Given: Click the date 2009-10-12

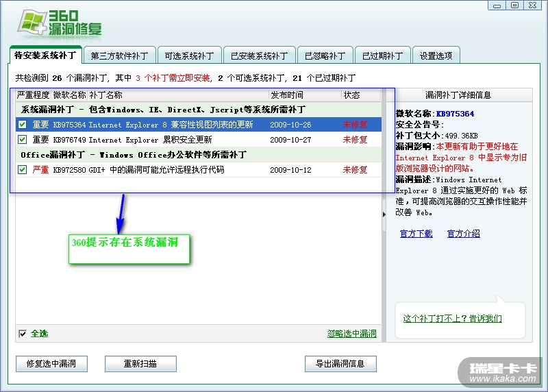Looking at the screenshot, I should [290, 170].
